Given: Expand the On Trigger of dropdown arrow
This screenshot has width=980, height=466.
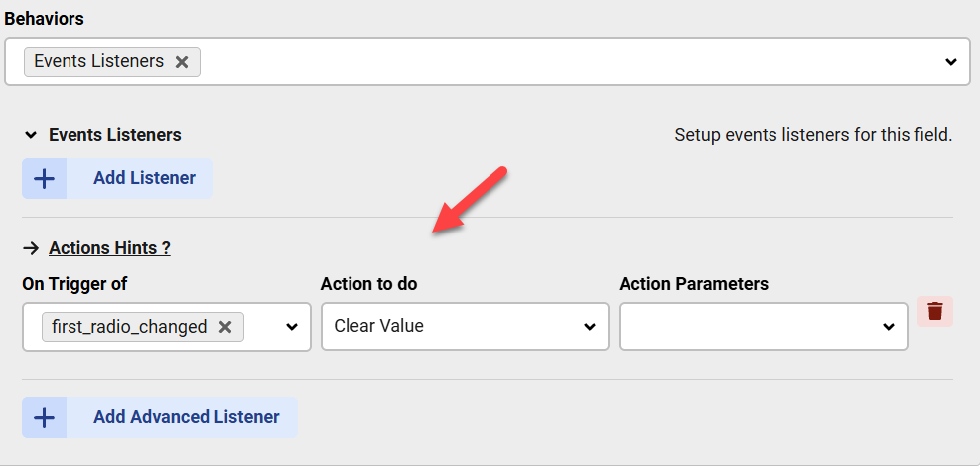Looking at the screenshot, I should 292,327.
